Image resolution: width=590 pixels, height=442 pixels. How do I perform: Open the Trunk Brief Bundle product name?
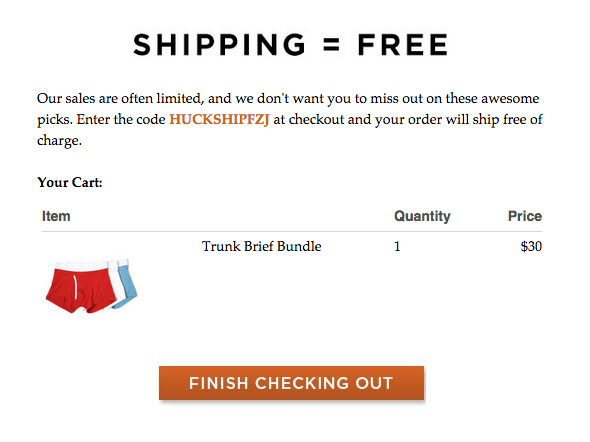coord(262,246)
